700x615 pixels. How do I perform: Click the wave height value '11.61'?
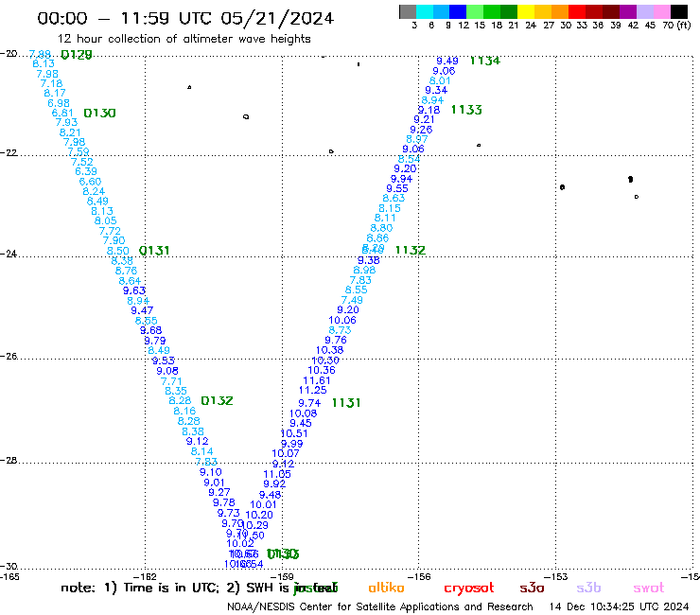[x=317, y=380]
